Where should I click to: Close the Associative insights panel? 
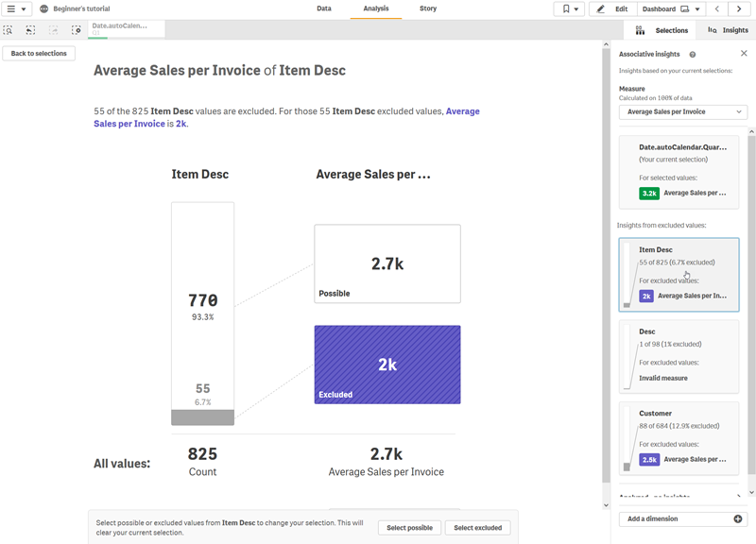744,54
